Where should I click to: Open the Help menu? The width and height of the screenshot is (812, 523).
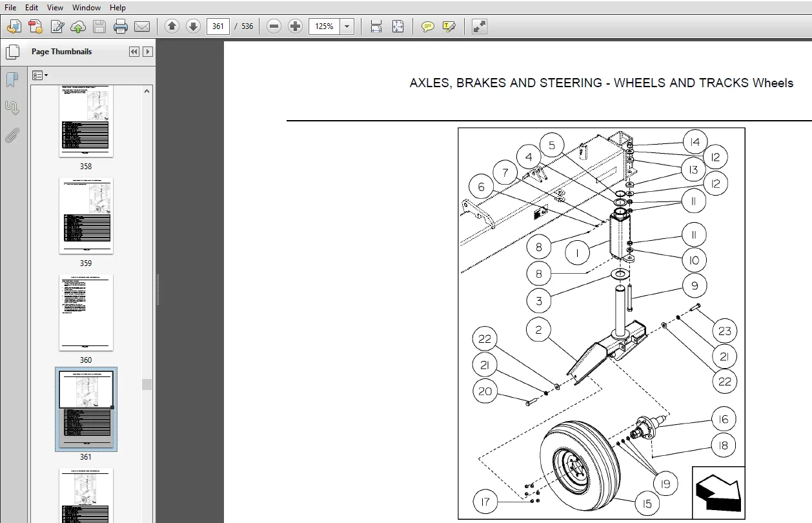tap(117, 8)
